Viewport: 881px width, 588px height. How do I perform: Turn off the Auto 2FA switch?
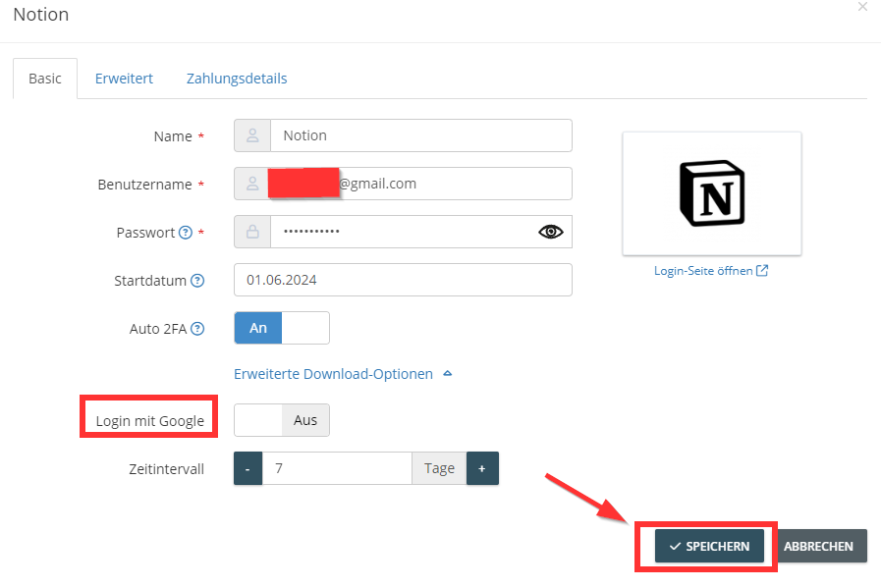pos(282,328)
